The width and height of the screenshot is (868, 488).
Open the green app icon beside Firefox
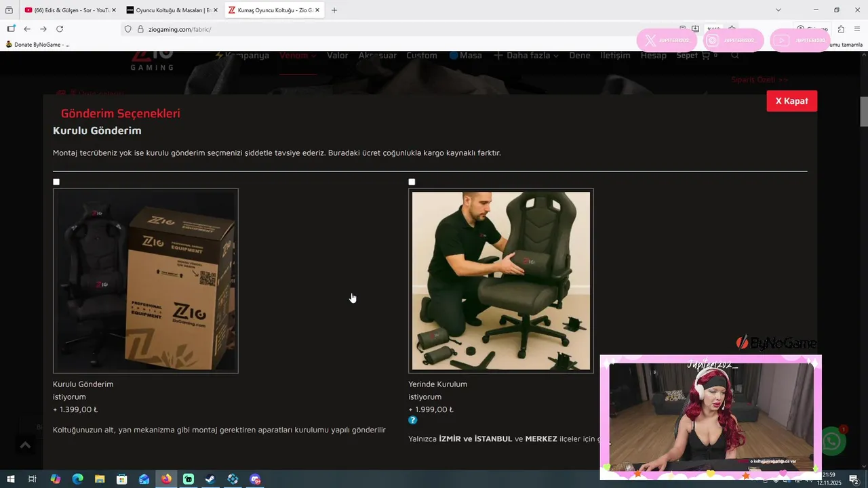(x=189, y=479)
